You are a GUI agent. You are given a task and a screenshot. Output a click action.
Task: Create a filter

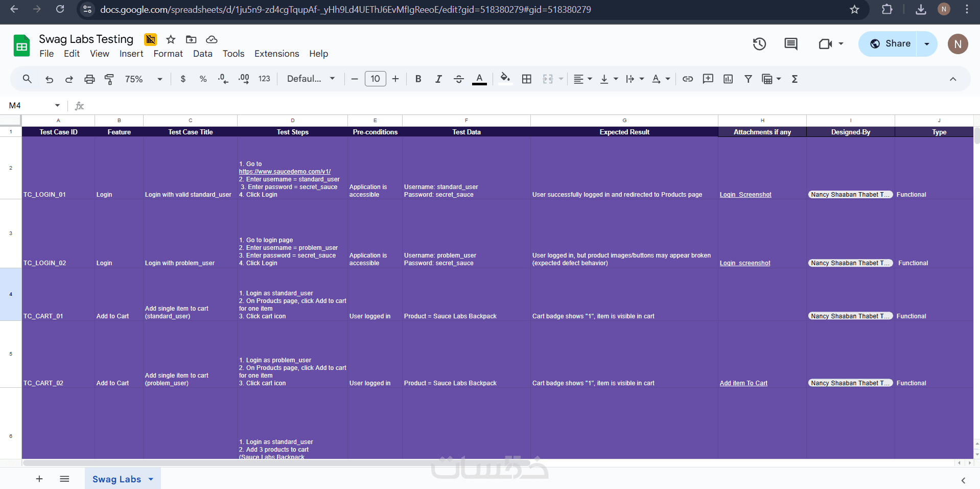pos(749,79)
